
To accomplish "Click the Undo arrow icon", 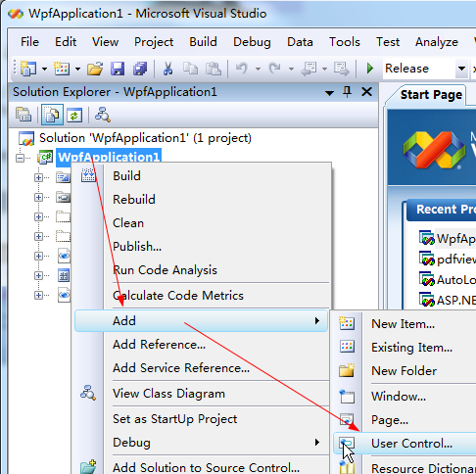I will tap(242, 69).
